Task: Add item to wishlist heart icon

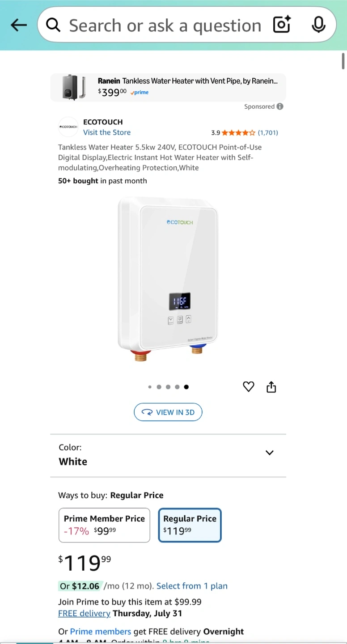Action: click(x=249, y=387)
